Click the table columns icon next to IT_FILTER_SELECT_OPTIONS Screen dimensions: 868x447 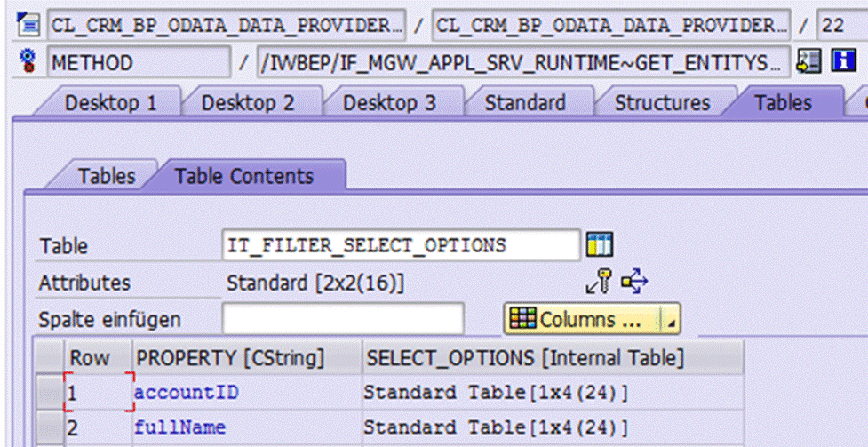600,245
